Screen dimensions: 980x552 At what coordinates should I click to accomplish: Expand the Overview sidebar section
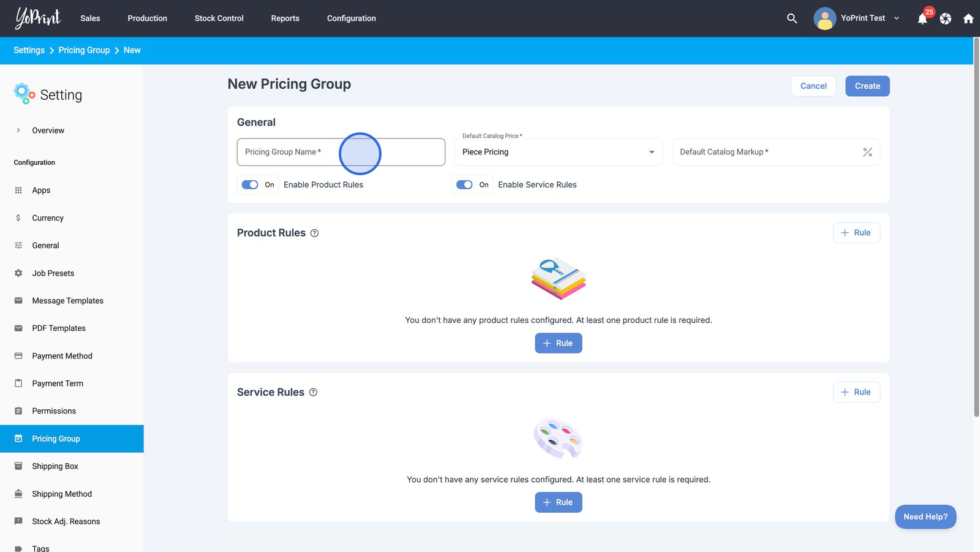[18, 130]
